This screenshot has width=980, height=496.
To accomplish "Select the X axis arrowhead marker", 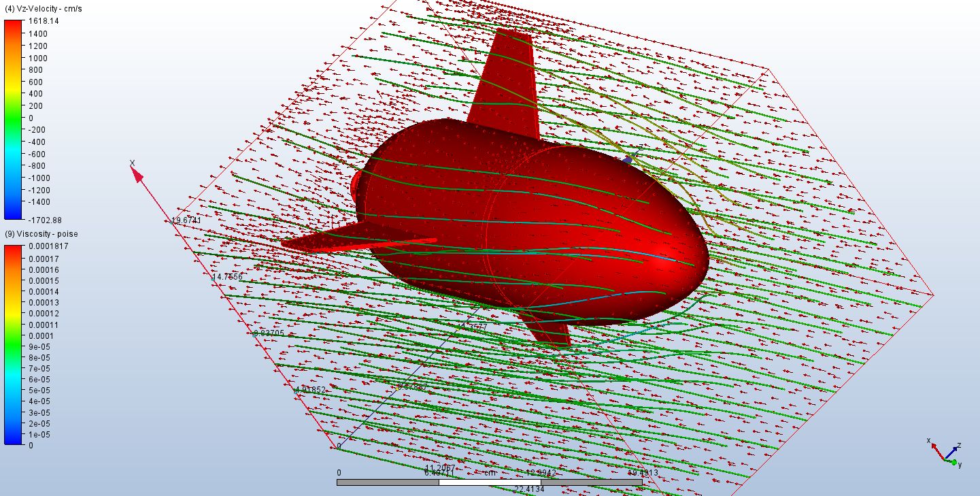I will point(137,175).
